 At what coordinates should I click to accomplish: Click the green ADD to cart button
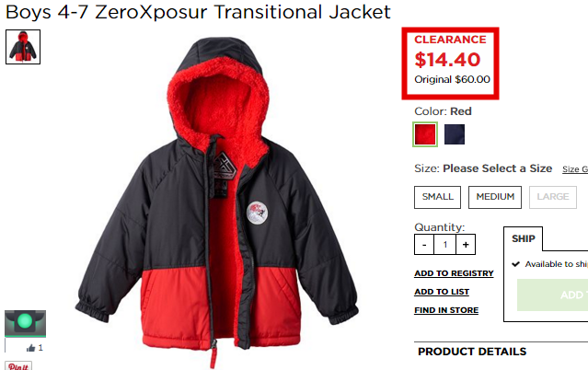tap(552, 295)
